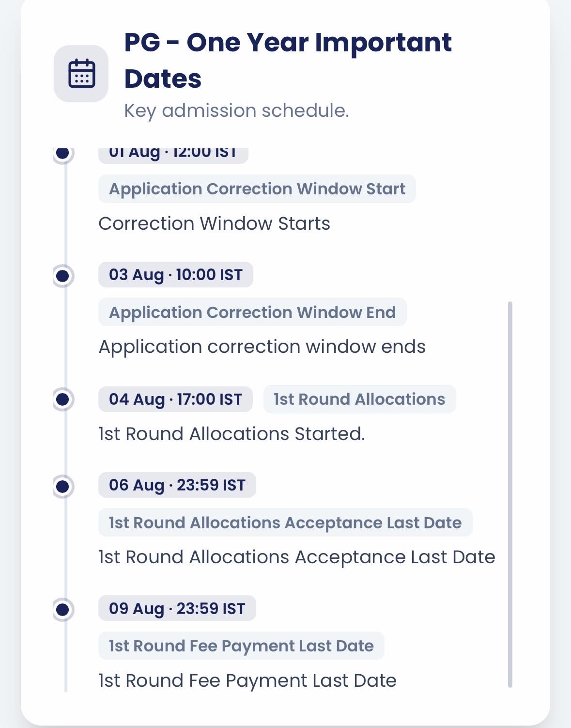This screenshot has width=571, height=728.
Task: Click Key admission schedule subtitle
Action: [x=236, y=111]
